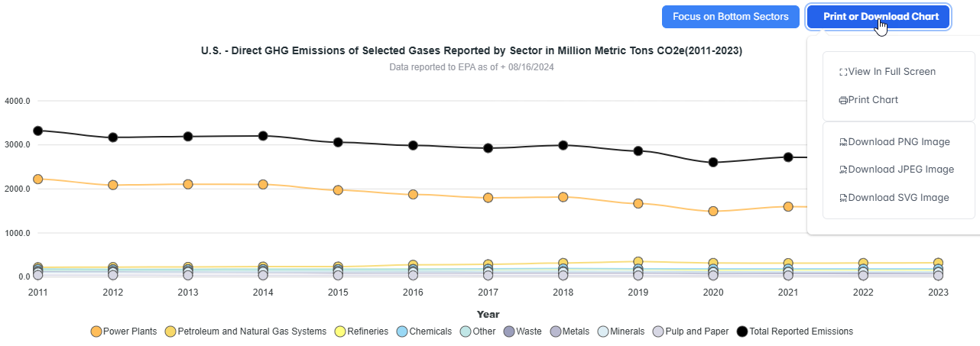The image size is (980, 346).
Task: Click the file icon beside Download PNG Image
Action: [843, 142]
